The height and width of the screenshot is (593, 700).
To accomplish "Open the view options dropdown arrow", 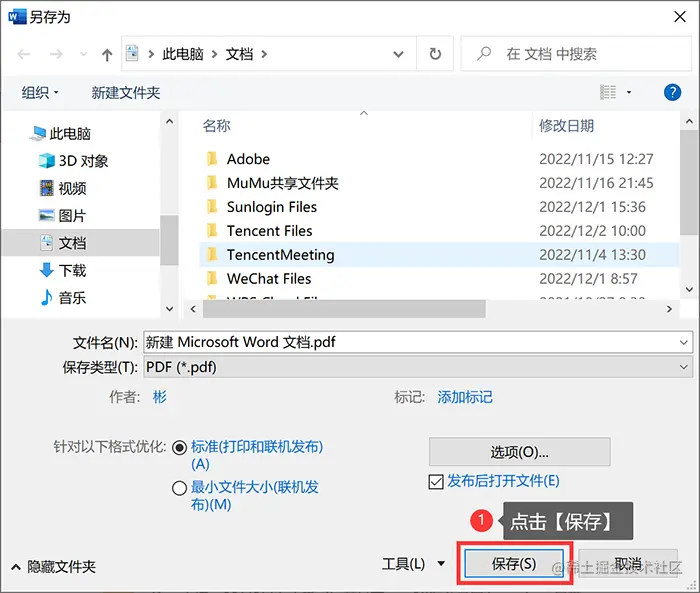I will 629,92.
